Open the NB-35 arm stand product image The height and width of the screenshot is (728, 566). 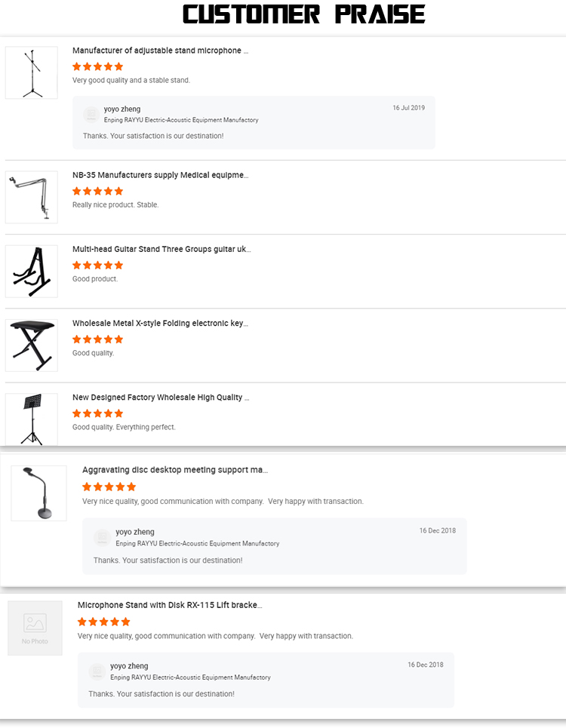(32, 198)
